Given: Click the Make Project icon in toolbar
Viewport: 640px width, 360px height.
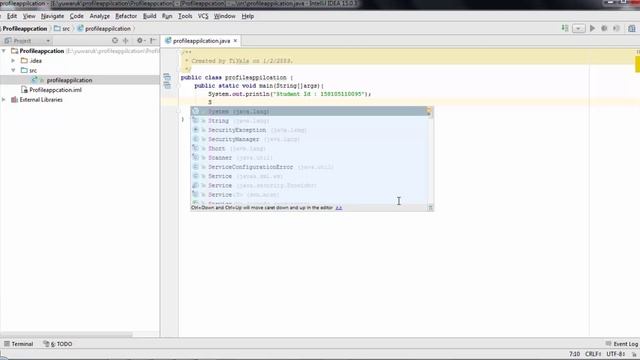Looking at the screenshot, I should click(x=565, y=28).
